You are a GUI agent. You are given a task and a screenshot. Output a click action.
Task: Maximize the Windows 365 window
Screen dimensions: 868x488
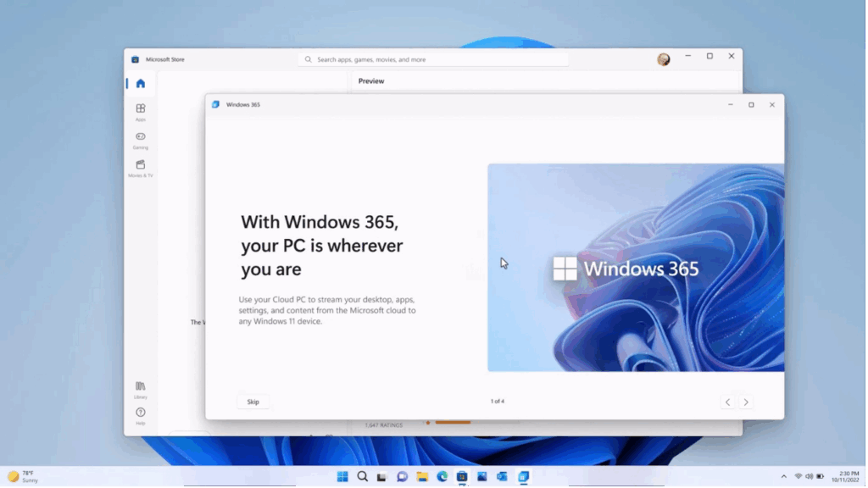point(751,105)
